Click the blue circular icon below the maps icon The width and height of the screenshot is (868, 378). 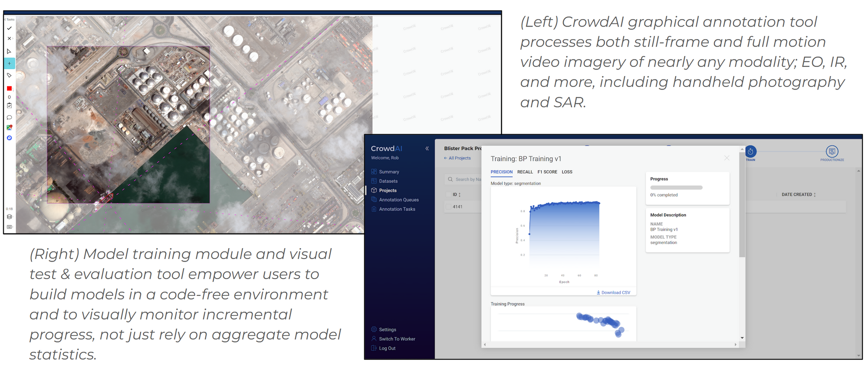coord(9,138)
